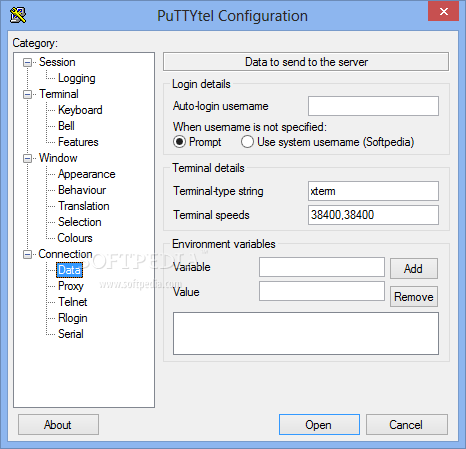Click the Auto-login username label
This screenshot has height=449, width=466.
pos(221,106)
